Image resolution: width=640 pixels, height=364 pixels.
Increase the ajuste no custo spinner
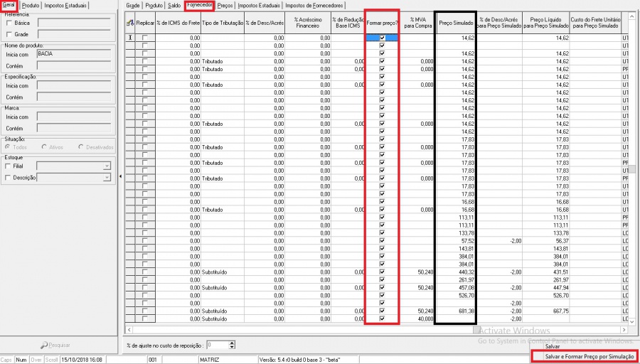tap(232, 342)
